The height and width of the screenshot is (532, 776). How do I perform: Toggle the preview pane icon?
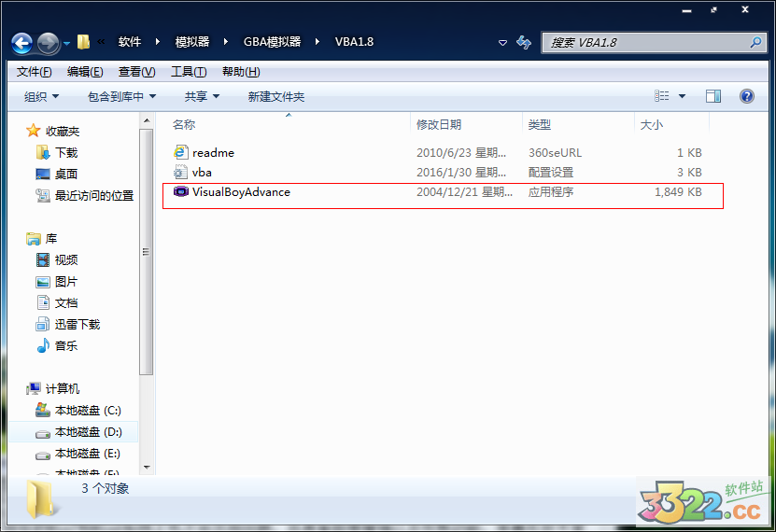(713, 96)
